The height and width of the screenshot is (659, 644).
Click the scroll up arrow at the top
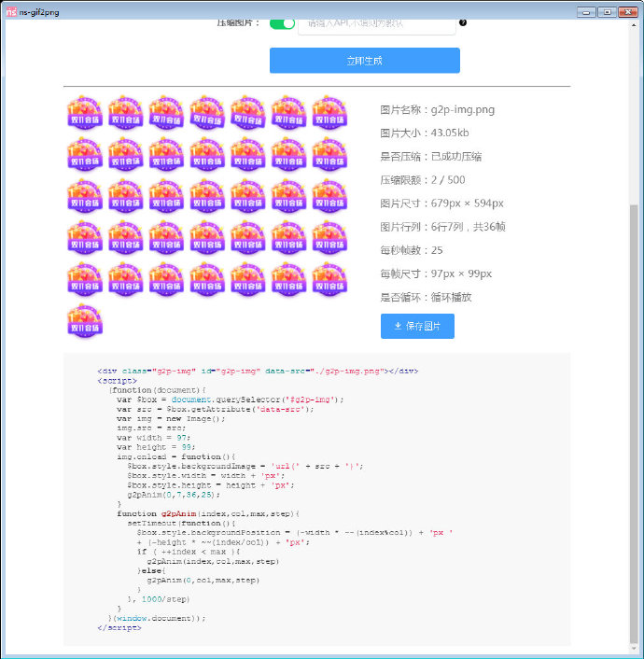point(634,25)
